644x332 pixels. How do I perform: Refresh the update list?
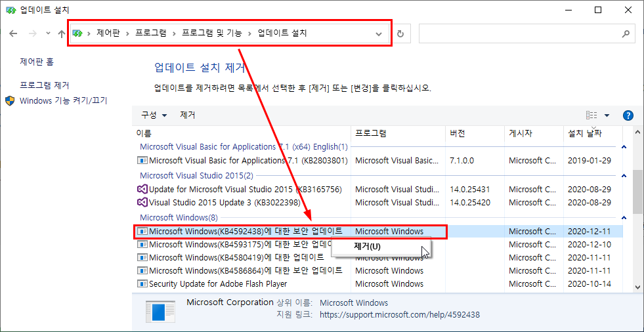[x=400, y=33]
